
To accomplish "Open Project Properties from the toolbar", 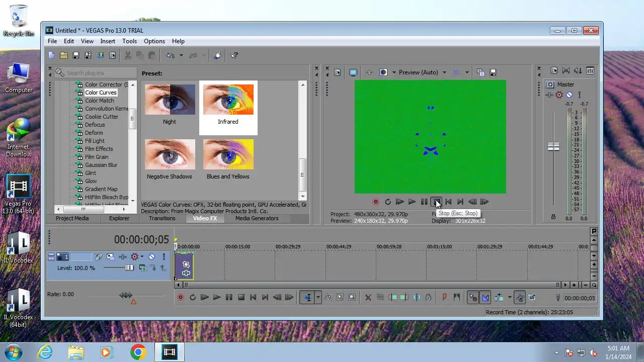I will pos(112,55).
